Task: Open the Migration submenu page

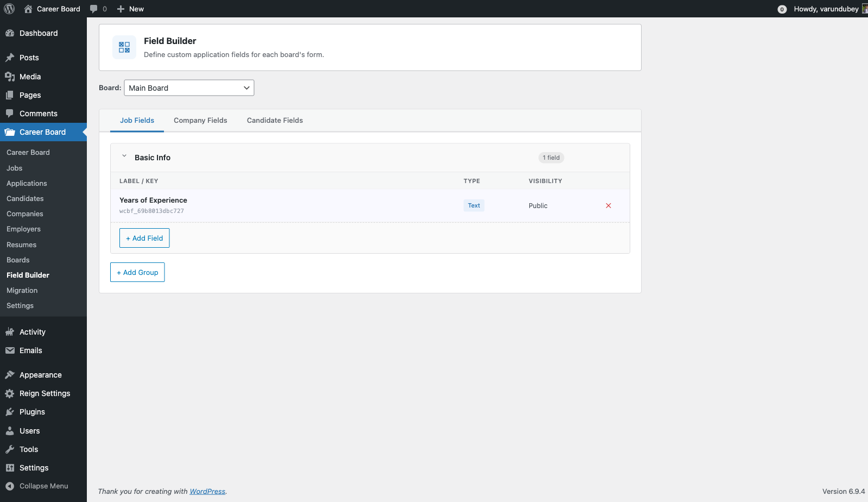Action: coord(22,291)
